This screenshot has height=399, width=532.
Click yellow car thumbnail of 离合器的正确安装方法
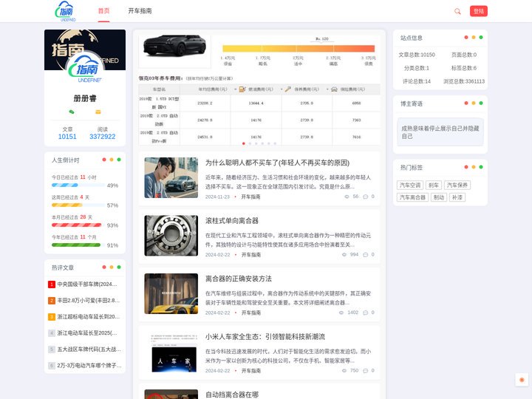click(x=171, y=293)
